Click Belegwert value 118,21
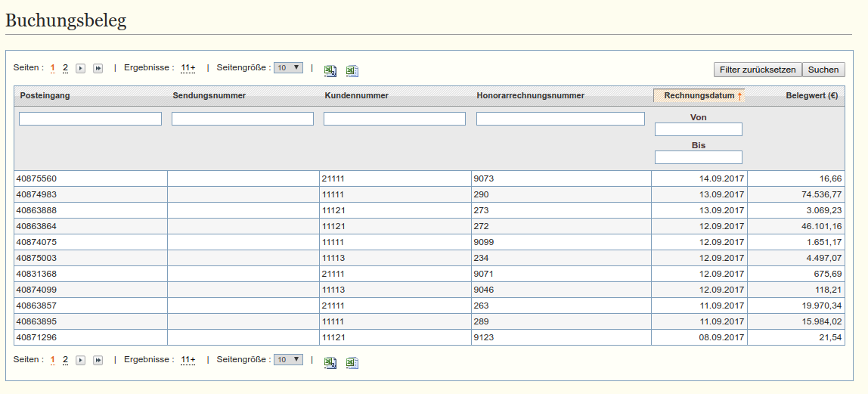 (829, 290)
